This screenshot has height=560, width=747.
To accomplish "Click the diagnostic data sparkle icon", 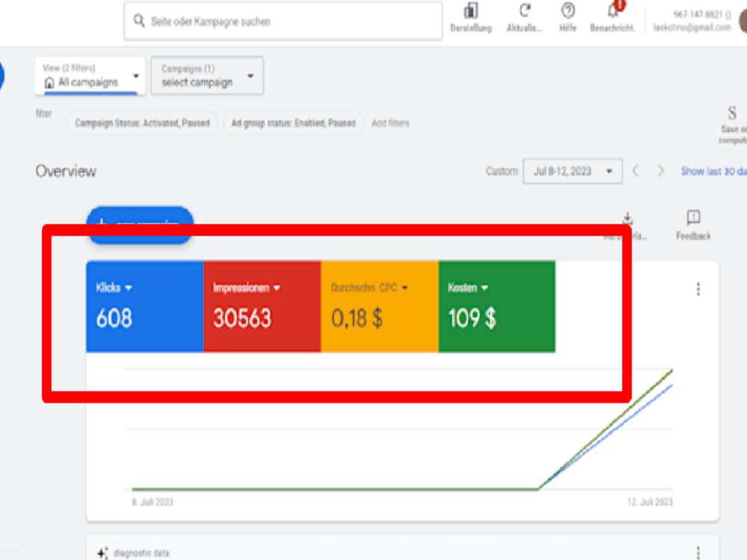I will 102,553.
